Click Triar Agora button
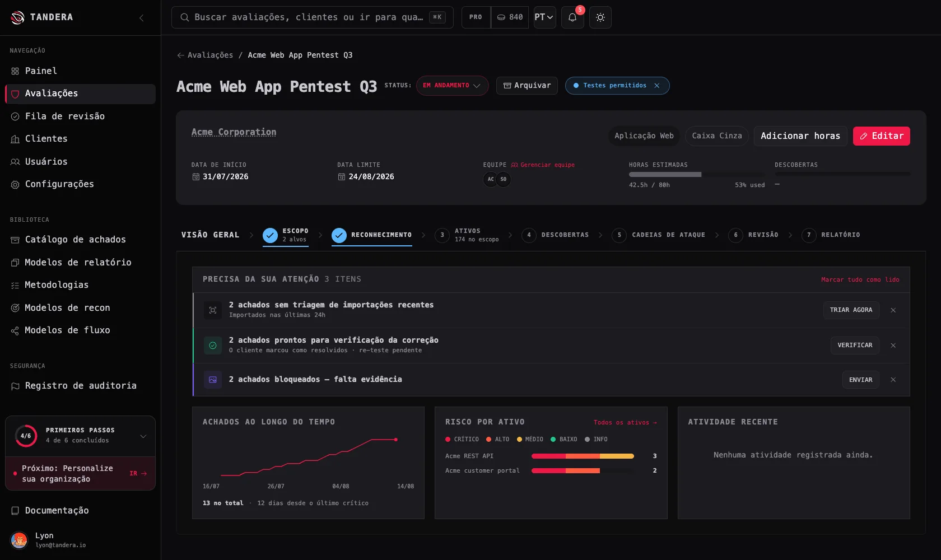The width and height of the screenshot is (941, 560). pyautogui.click(x=851, y=310)
